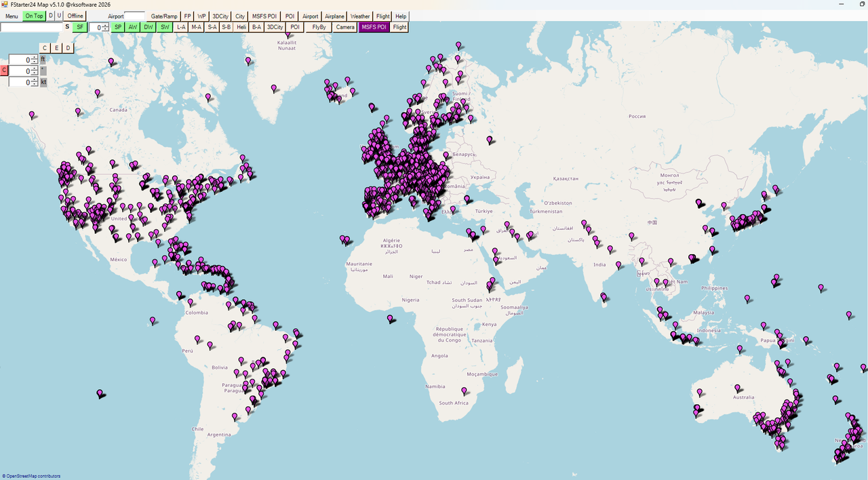Open the Weather menu
This screenshot has width=868, height=480.
tap(360, 16)
